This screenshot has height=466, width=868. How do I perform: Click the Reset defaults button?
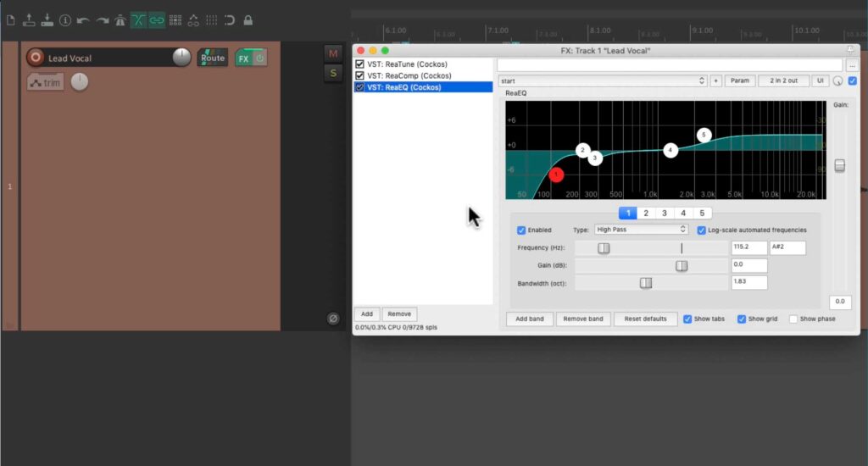645,319
